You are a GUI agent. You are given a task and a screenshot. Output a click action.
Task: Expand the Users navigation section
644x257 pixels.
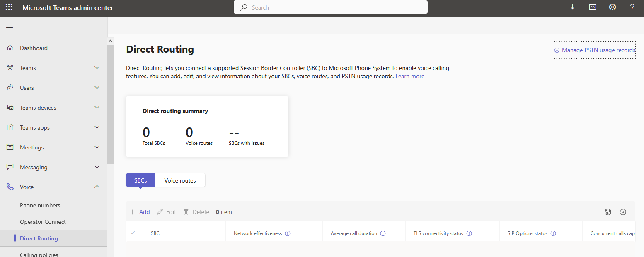pos(97,88)
